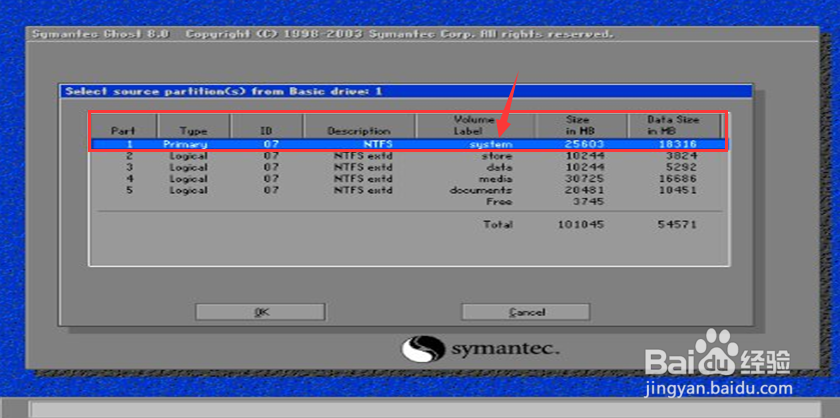840x418 pixels.
Task: Click the Primary type cell
Action: (x=185, y=144)
